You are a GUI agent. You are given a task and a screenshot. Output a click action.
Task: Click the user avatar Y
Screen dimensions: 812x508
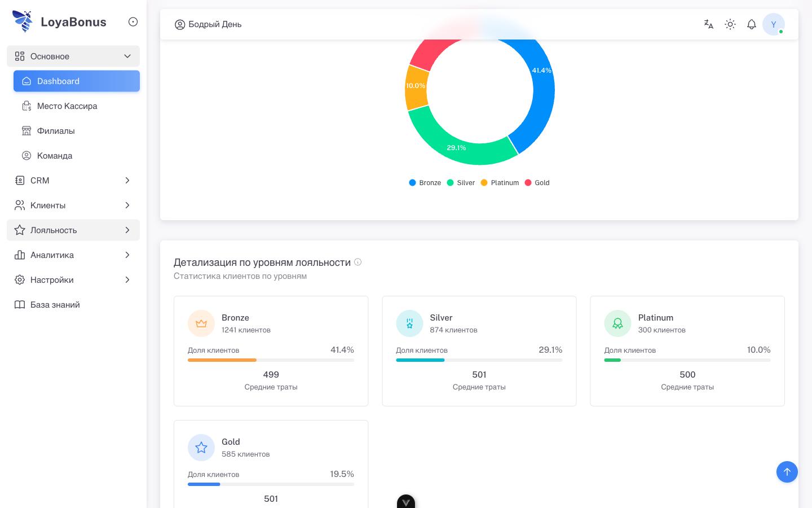(x=774, y=24)
